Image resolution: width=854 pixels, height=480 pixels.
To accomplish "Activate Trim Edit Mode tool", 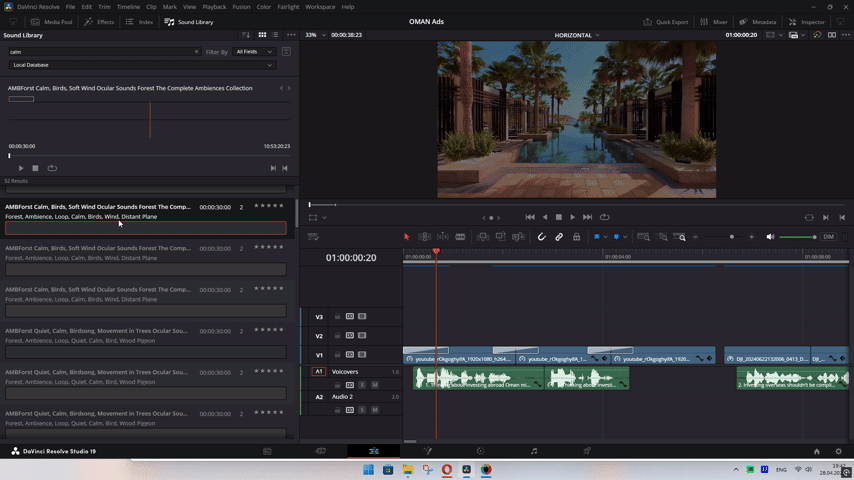I will click(424, 237).
